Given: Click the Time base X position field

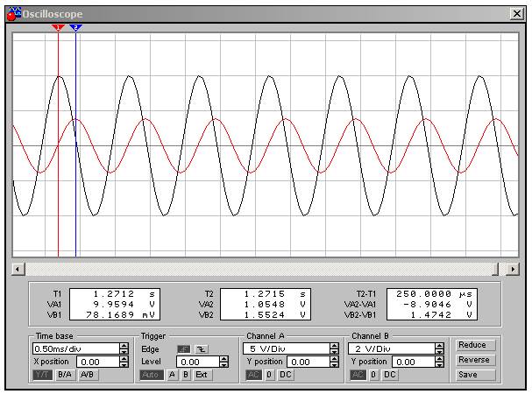Looking at the screenshot, I should (x=98, y=362).
